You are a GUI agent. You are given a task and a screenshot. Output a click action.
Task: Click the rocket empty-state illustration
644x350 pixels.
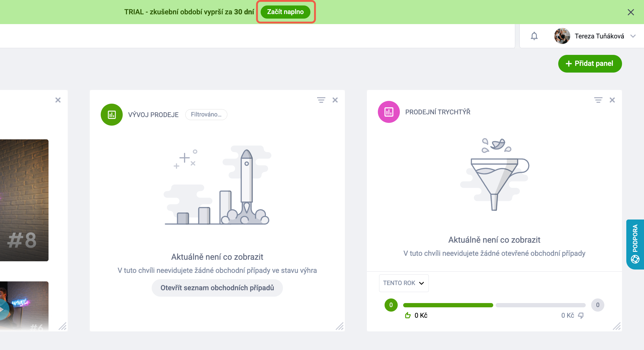[x=217, y=185]
